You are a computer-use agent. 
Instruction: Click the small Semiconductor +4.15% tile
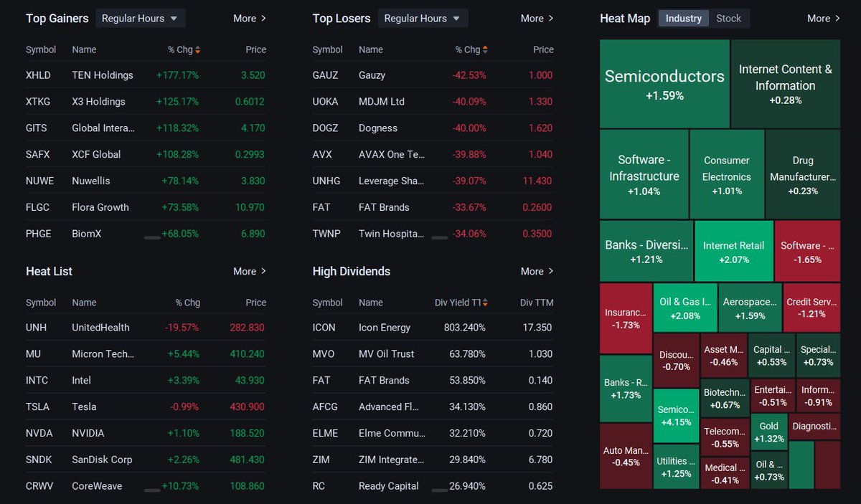(676, 416)
